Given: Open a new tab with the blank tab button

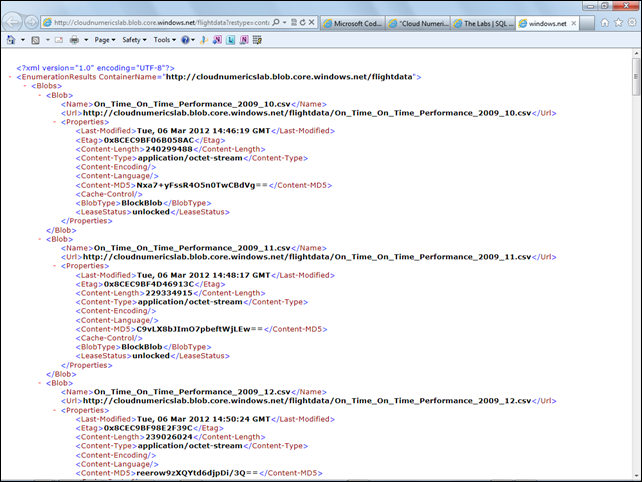Looking at the screenshot, I should tap(587, 24).
